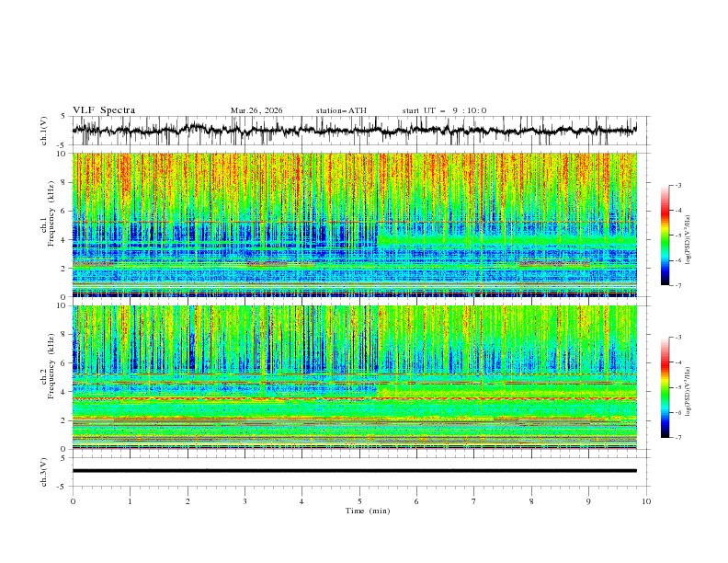This screenshot has width=728, height=563.
Task: Click tick "9" on the time axis
Action: point(588,501)
